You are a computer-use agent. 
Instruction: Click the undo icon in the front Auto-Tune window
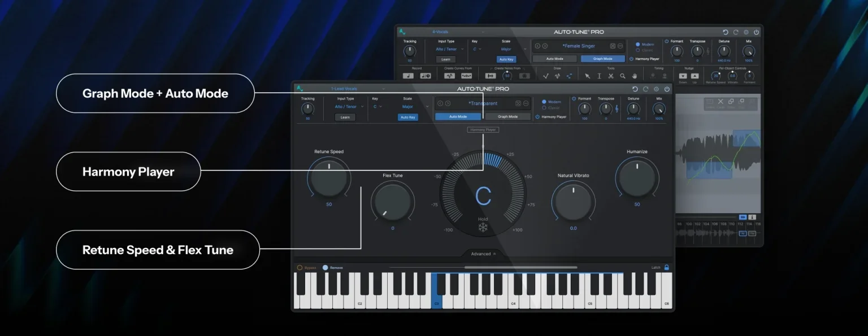tap(635, 89)
